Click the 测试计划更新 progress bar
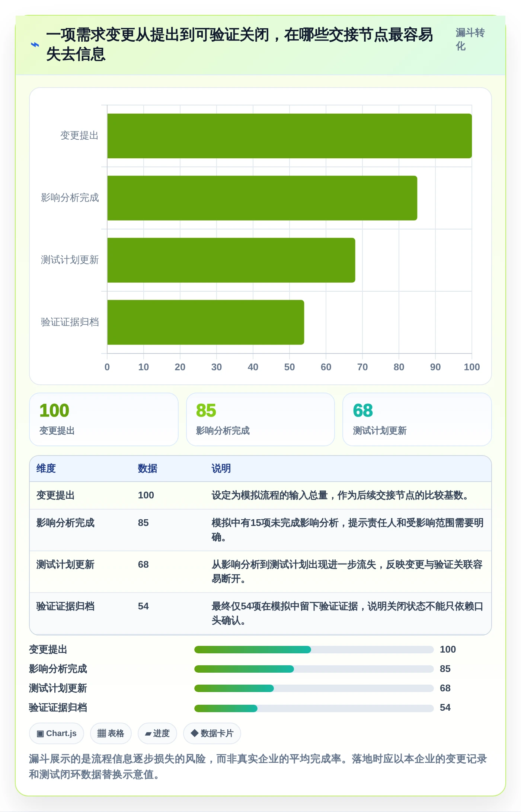 (x=314, y=688)
